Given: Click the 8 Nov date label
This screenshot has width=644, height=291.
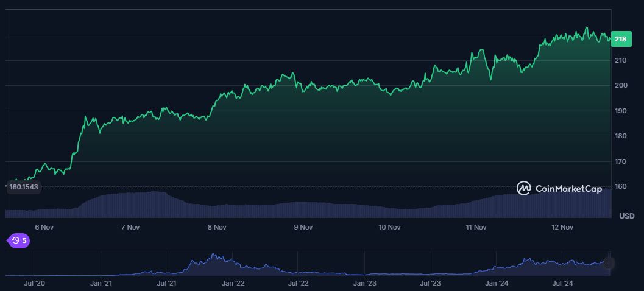Looking at the screenshot, I should pyautogui.click(x=217, y=227).
